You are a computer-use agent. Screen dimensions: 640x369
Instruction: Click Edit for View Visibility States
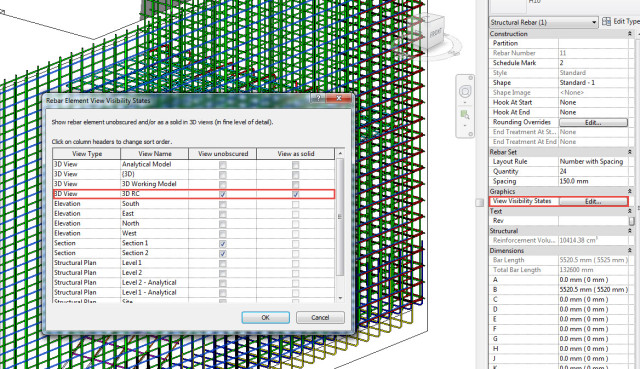point(593,201)
